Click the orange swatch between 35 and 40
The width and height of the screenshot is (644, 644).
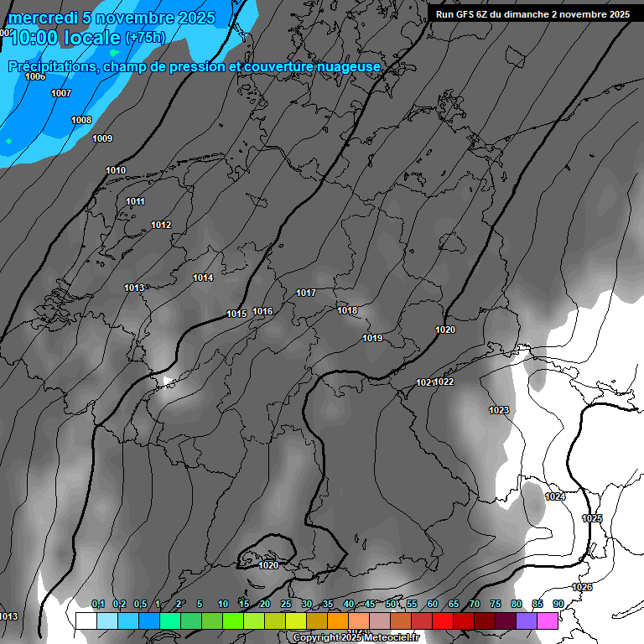tap(338, 621)
